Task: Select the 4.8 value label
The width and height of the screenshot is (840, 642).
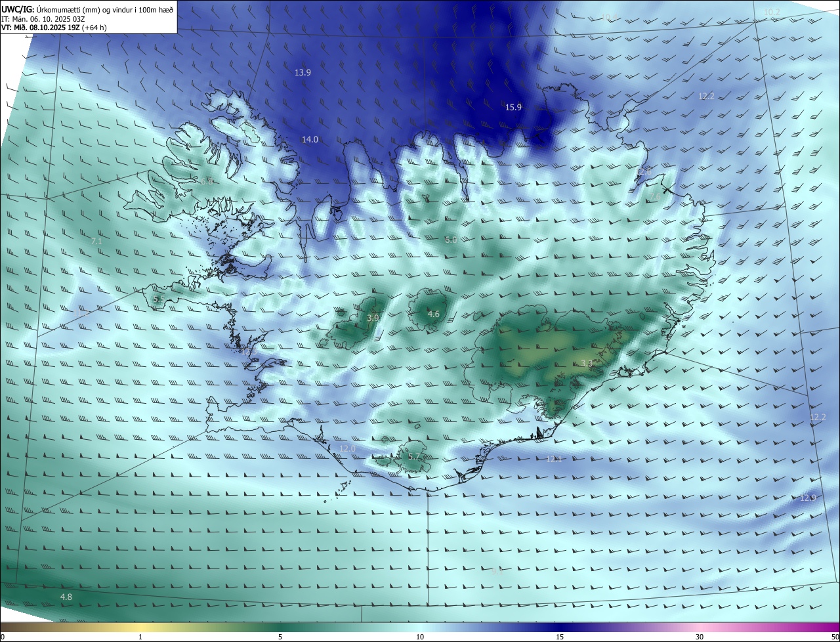Action: pos(66,597)
